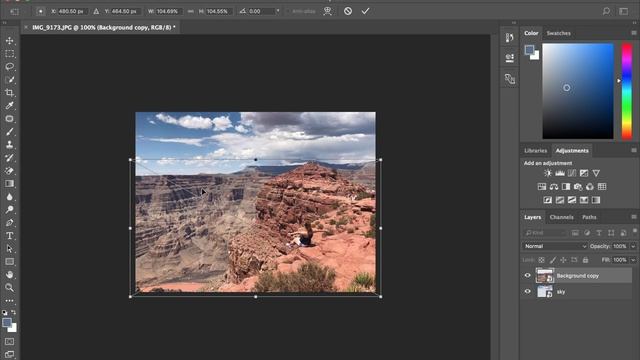
Task: Open the layer Fill dropdown arrow
Action: (633, 260)
